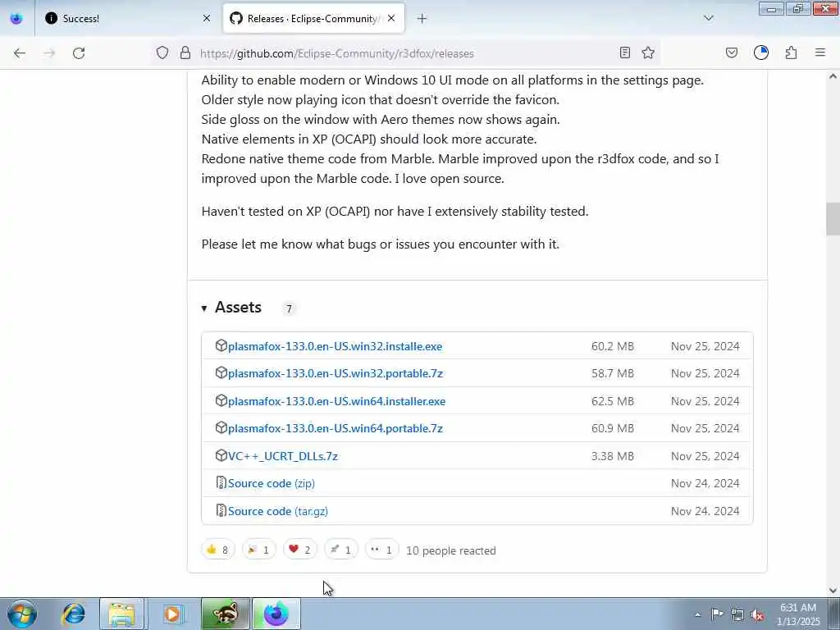Download Source code (tar.gz)
The image size is (840, 630).
(x=277, y=511)
